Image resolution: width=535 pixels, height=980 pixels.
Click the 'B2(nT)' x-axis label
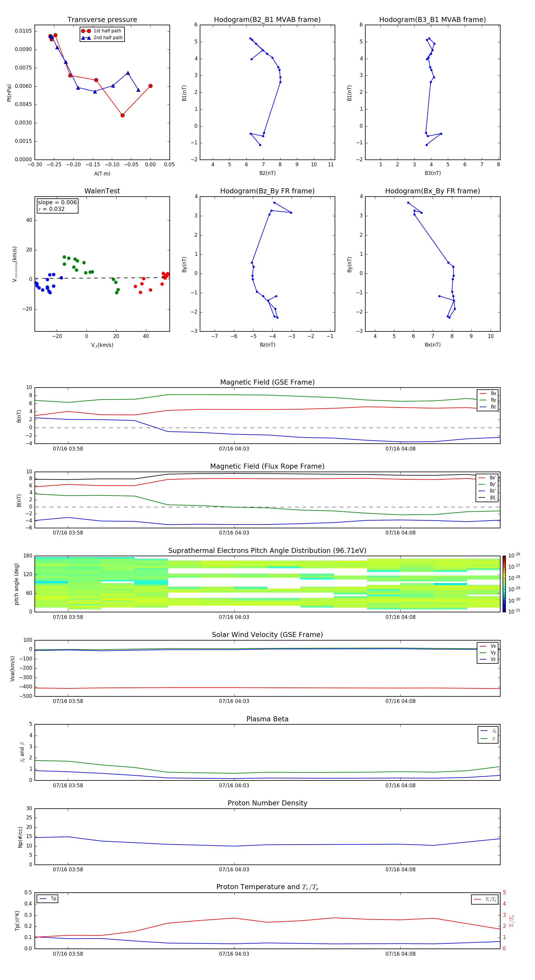(x=267, y=173)
